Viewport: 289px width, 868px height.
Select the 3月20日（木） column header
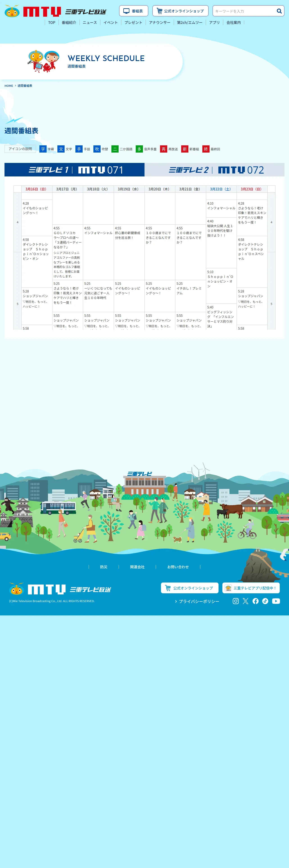[x=160, y=189]
